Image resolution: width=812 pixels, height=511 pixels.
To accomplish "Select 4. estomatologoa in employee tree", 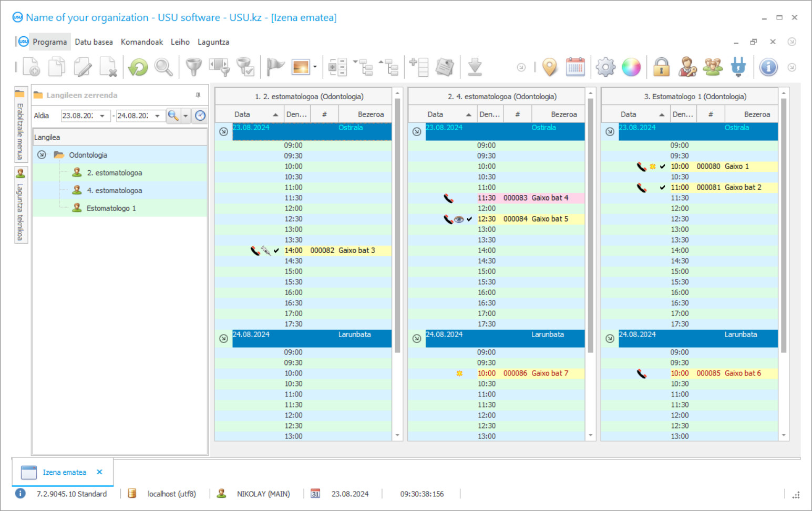I will pos(114,191).
